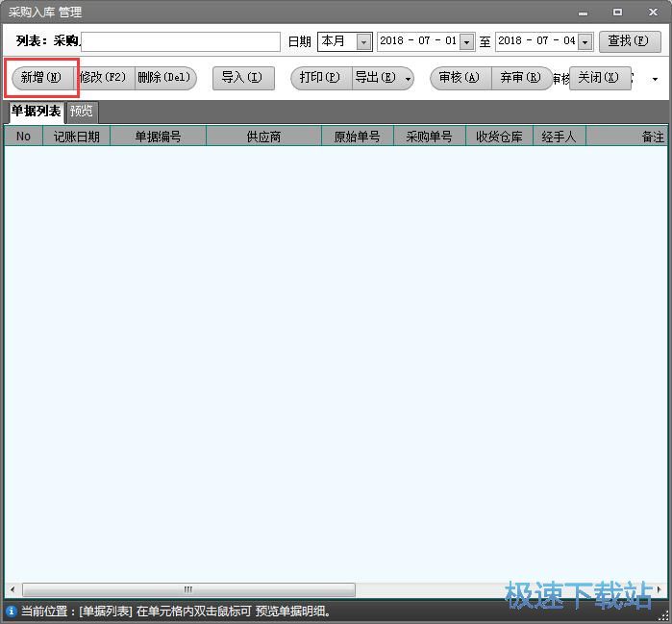This screenshot has width=672, height=624.
Task: Click the scrollbar right arrow
Action: (660, 589)
